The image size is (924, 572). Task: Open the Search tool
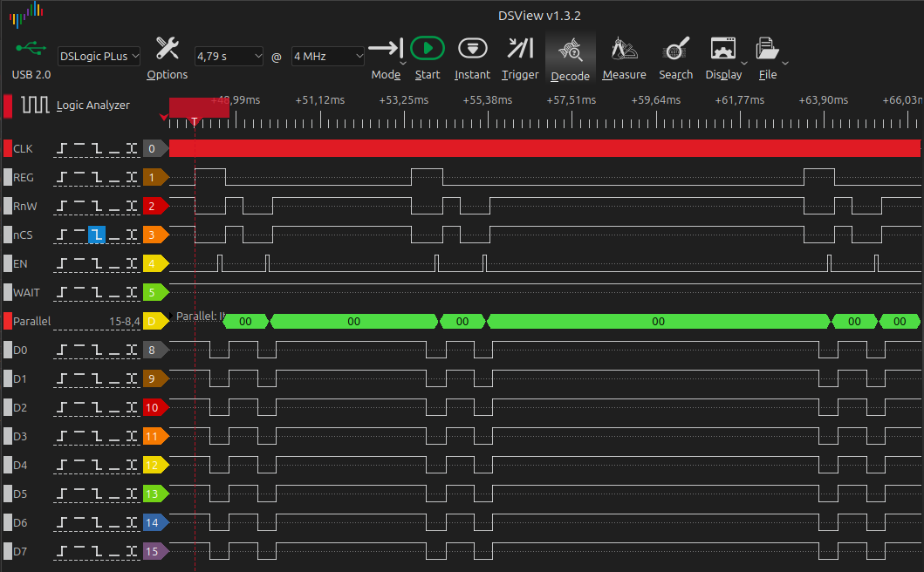(x=675, y=49)
